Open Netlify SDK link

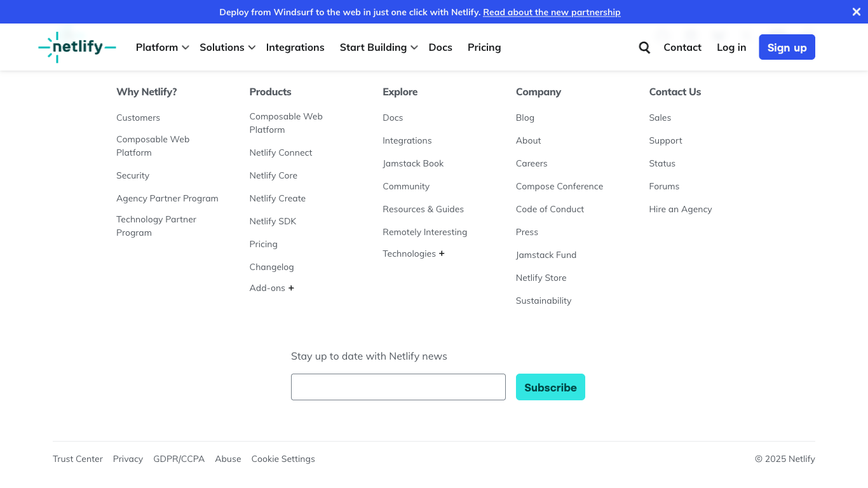273,221
